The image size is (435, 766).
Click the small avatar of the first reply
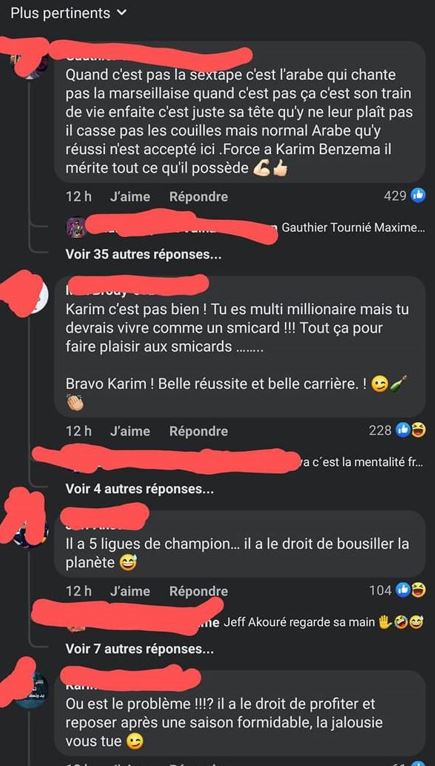77,227
